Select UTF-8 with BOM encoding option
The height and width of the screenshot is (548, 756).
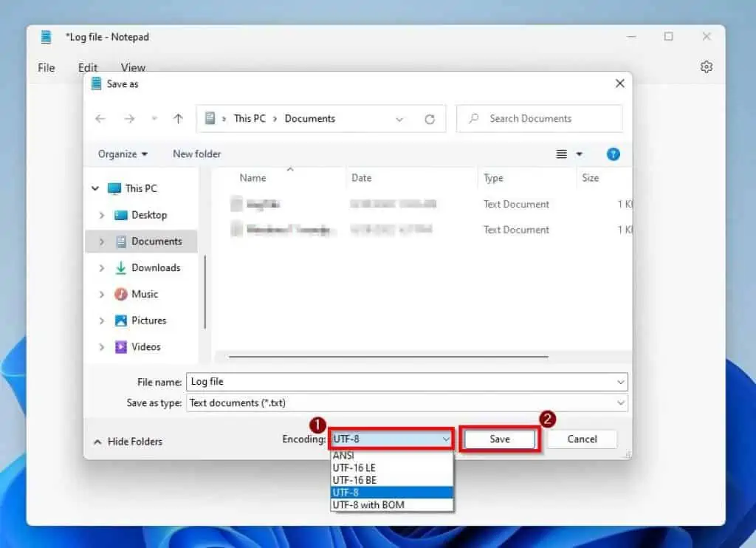392,505
